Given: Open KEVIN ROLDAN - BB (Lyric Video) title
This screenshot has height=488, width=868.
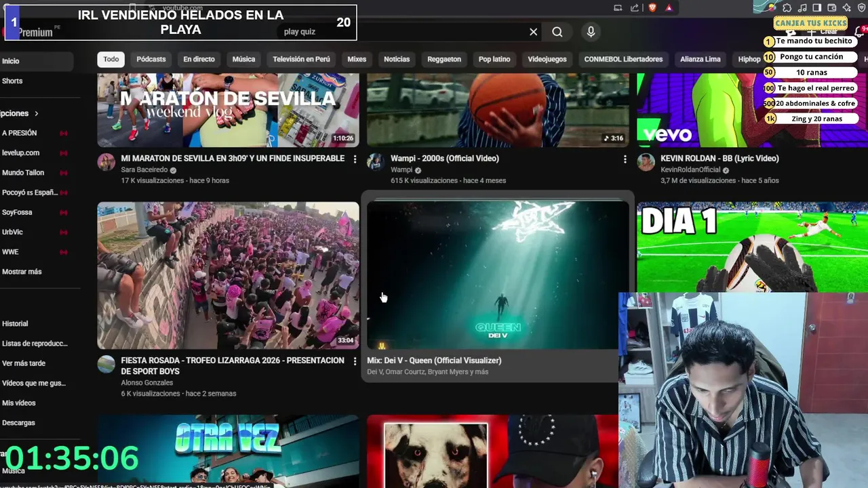Looking at the screenshot, I should 719,159.
